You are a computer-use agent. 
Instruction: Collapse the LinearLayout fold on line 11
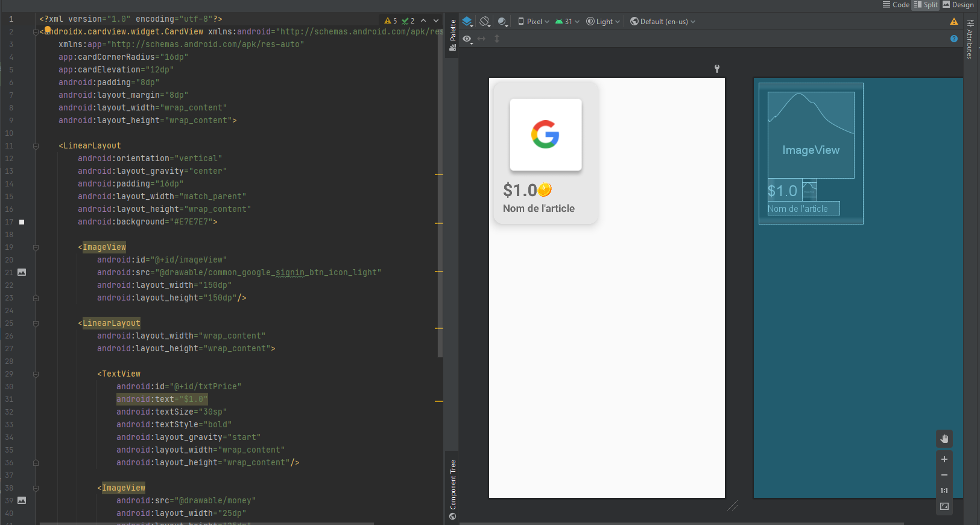coord(36,145)
